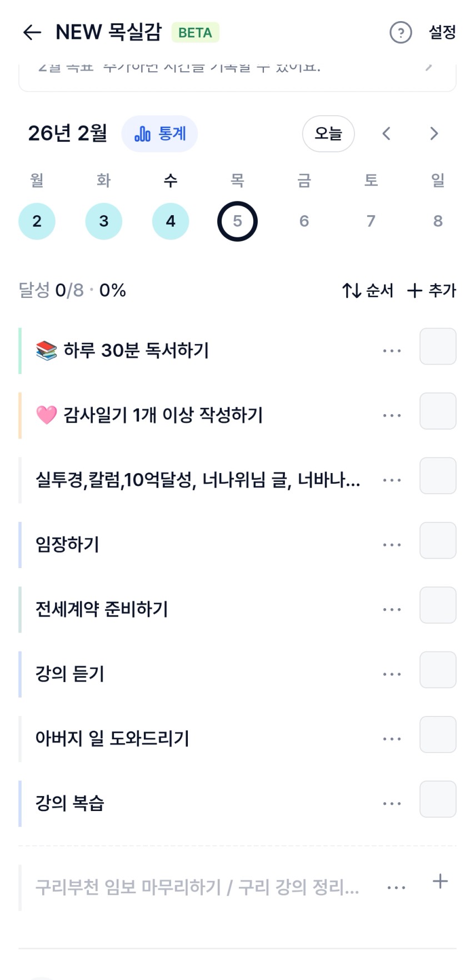
Task: Check off 감사일기 1개 이상 작성하기
Action: [438, 411]
